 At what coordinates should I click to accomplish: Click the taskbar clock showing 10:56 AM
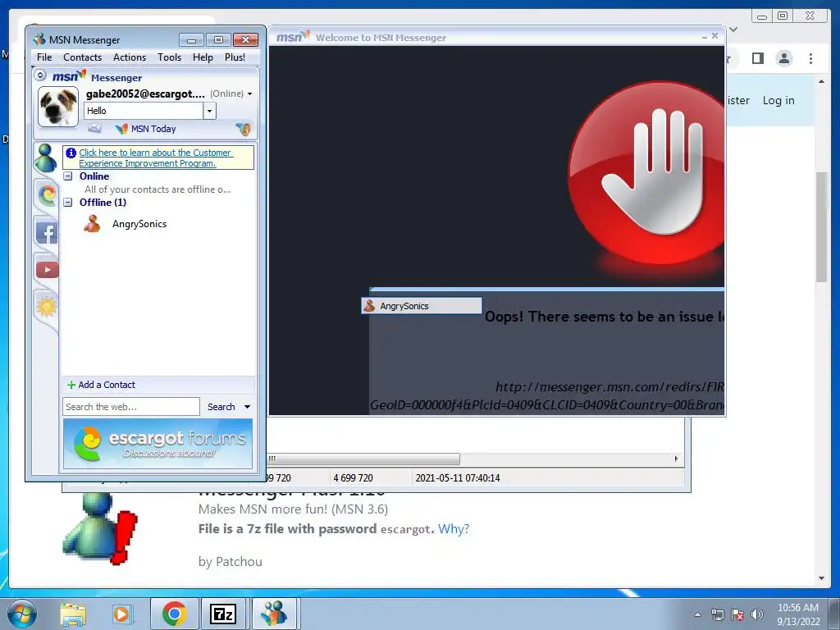[x=798, y=614]
